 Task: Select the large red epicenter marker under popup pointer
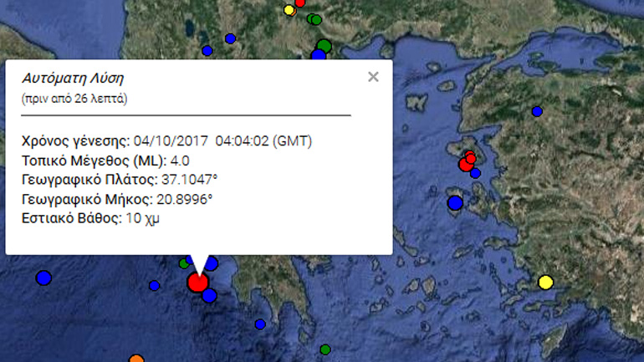(198, 283)
